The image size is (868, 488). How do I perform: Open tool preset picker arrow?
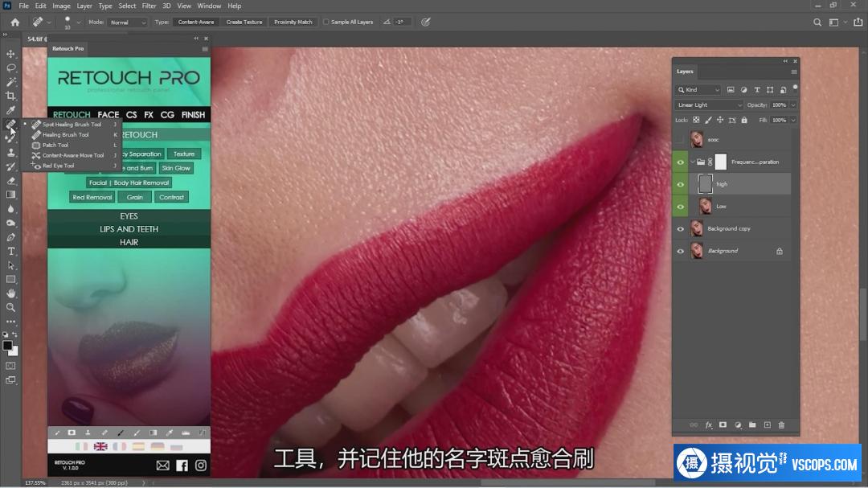point(49,23)
